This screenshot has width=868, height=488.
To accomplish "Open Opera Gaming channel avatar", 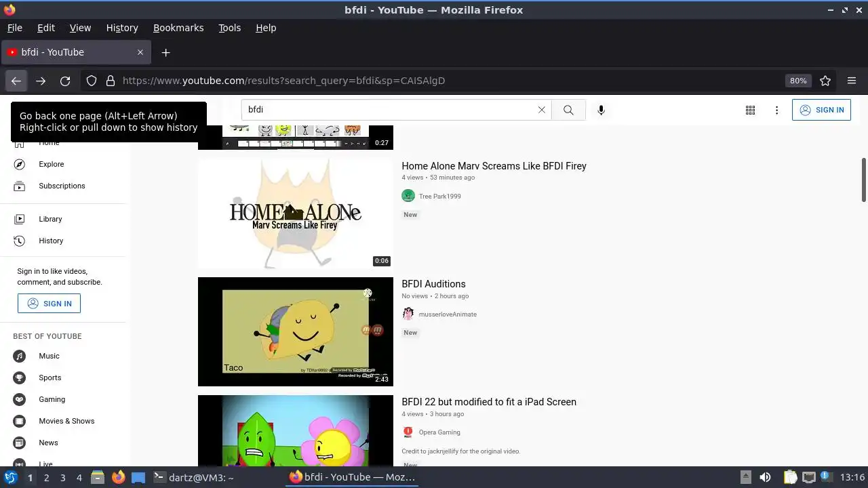I will 408,432.
